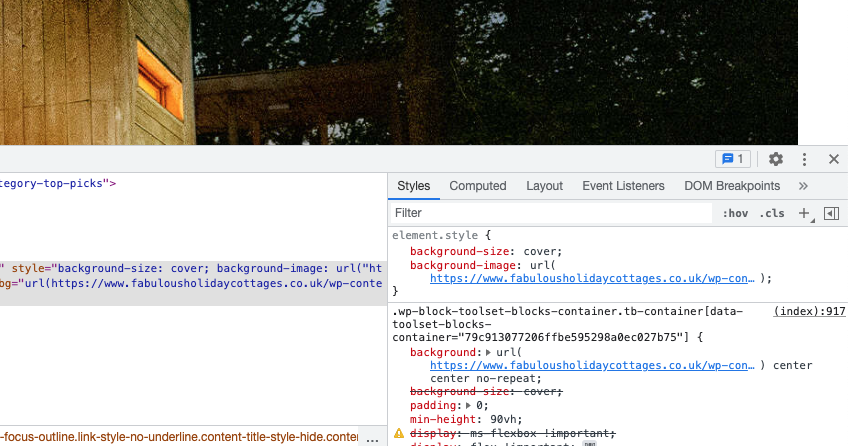
Task: Open DevTools settings gear
Action: pos(776,159)
